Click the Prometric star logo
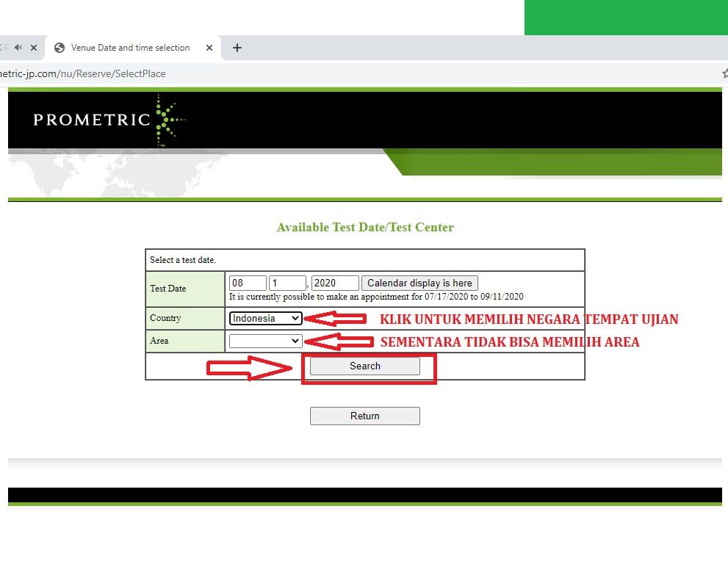Image resolution: width=728 pixels, height=564 pixels. coord(170,120)
